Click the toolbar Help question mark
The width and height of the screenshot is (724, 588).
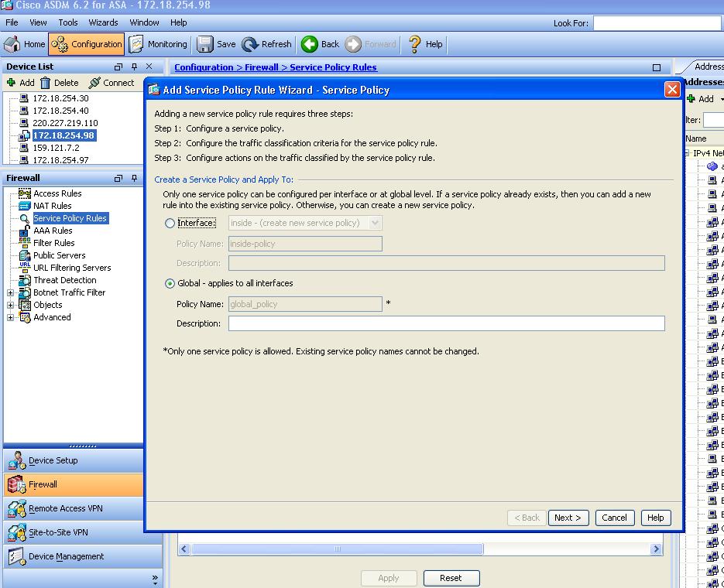tap(425, 44)
